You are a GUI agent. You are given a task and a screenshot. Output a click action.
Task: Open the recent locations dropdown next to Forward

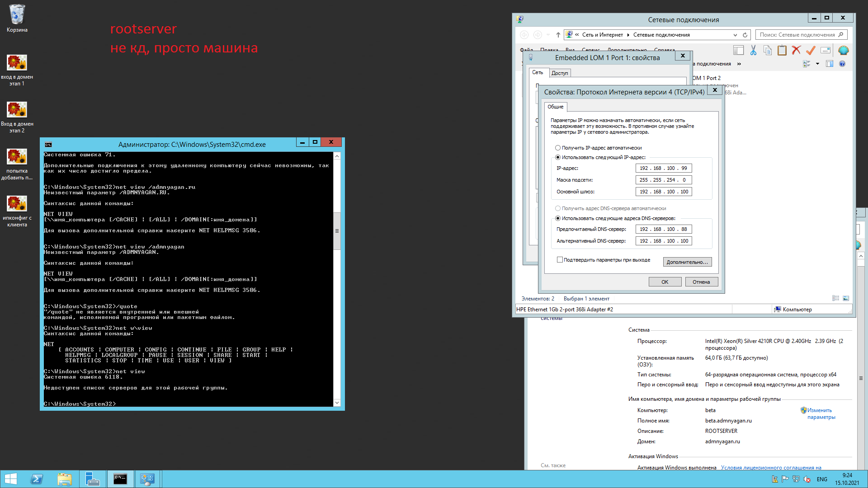[548, 35]
